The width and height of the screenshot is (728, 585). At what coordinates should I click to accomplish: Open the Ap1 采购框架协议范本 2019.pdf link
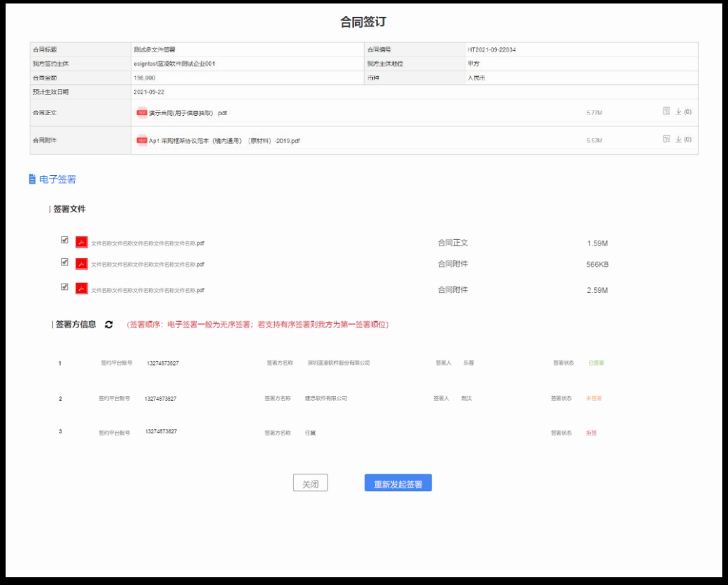coord(224,140)
